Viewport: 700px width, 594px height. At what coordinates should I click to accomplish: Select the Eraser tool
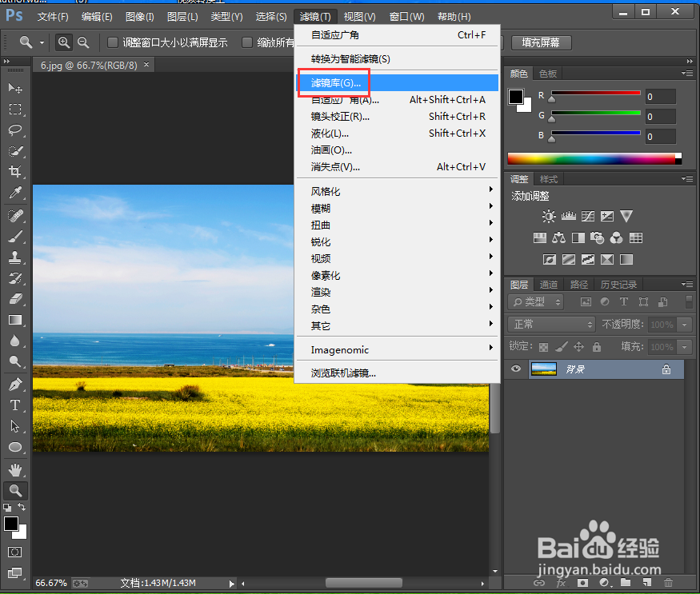point(15,299)
